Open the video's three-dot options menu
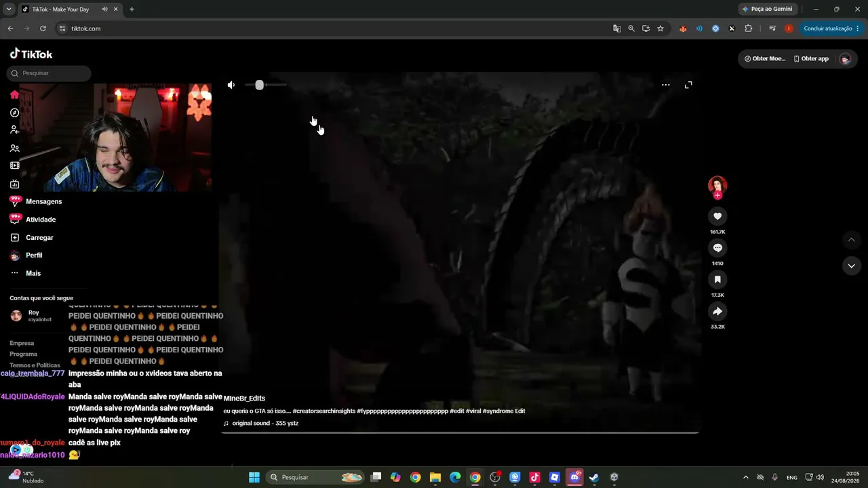Screen dimensions: 868x488 point(666,85)
